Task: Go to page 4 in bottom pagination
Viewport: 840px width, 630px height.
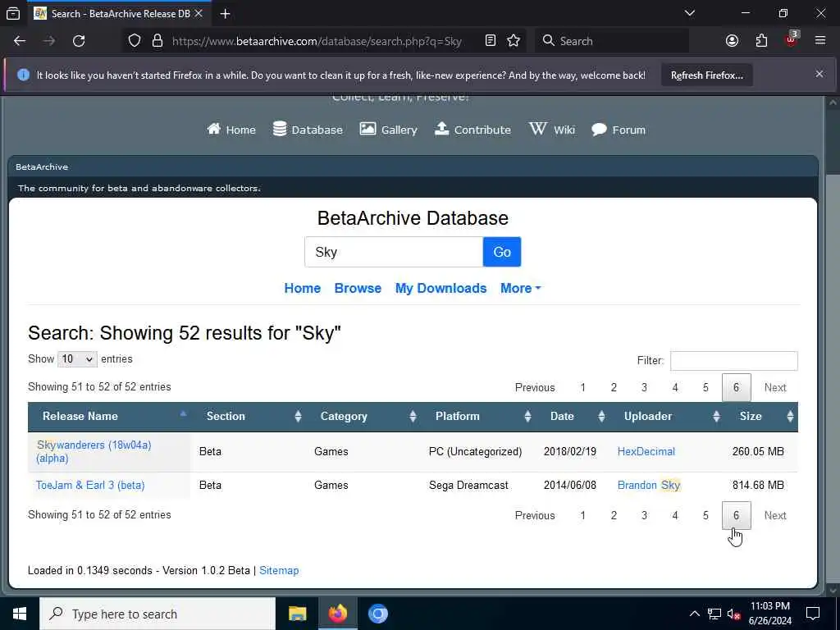Action: click(675, 515)
